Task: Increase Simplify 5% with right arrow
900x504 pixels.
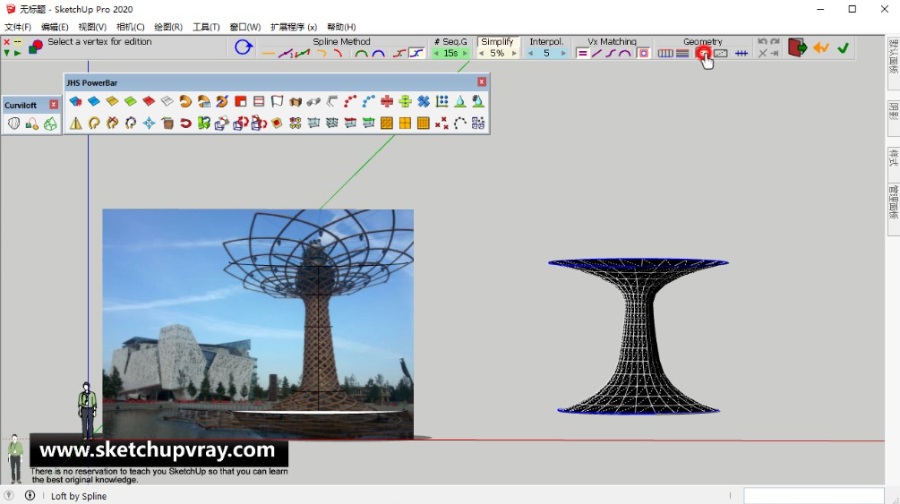Action: pyautogui.click(x=514, y=53)
